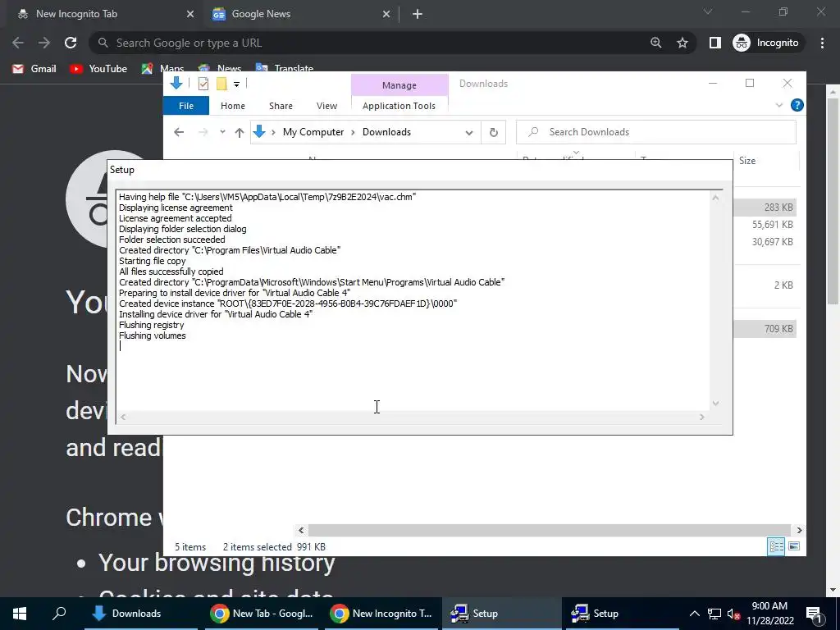Open Chrome tab search chevron
The height and width of the screenshot is (630, 840).
click(x=708, y=11)
